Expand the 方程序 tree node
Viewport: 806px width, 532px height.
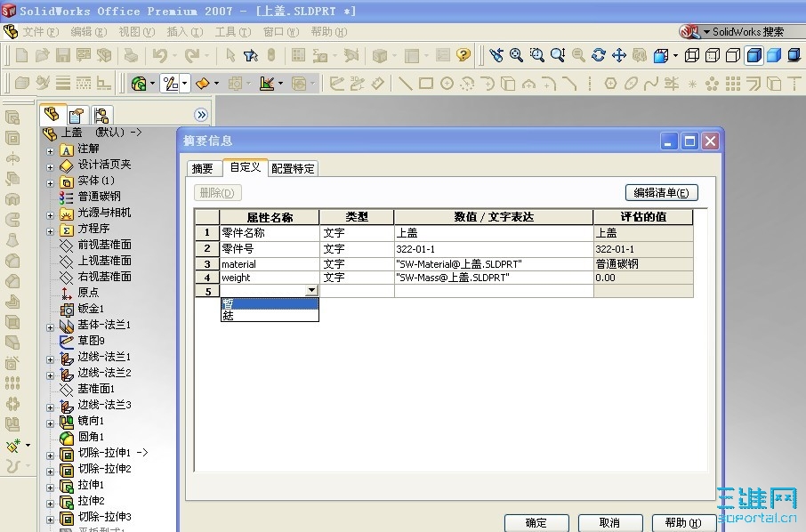coord(50,231)
